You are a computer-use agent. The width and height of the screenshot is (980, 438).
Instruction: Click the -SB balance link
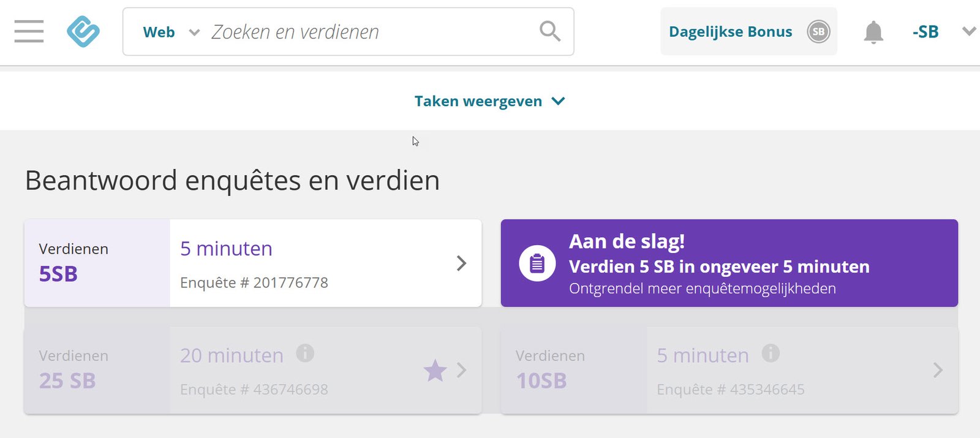click(x=925, y=32)
